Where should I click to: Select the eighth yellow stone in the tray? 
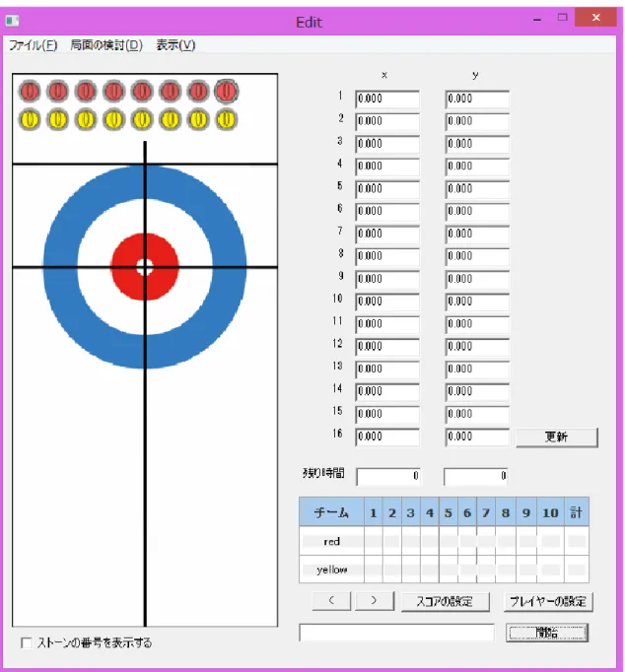[227, 120]
